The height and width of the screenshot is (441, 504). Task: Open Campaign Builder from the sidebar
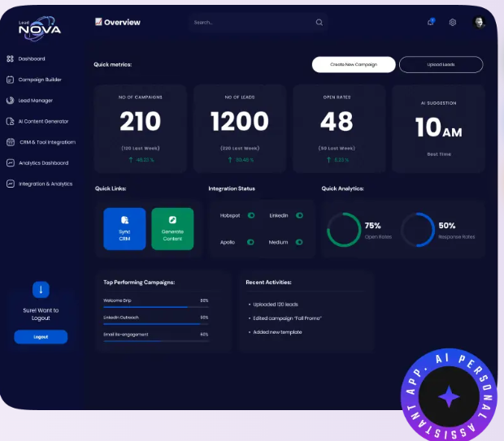point(39,80)
